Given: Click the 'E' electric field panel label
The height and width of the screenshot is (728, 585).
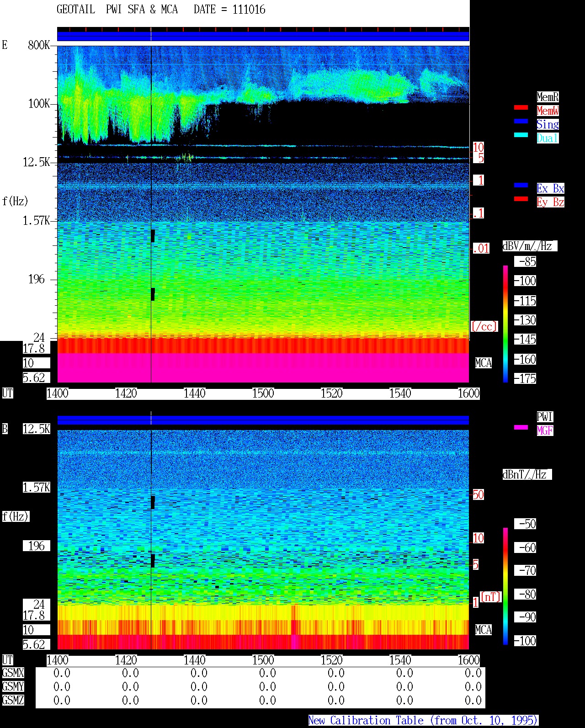Looking at the screenshot, I should coord(5,45).
